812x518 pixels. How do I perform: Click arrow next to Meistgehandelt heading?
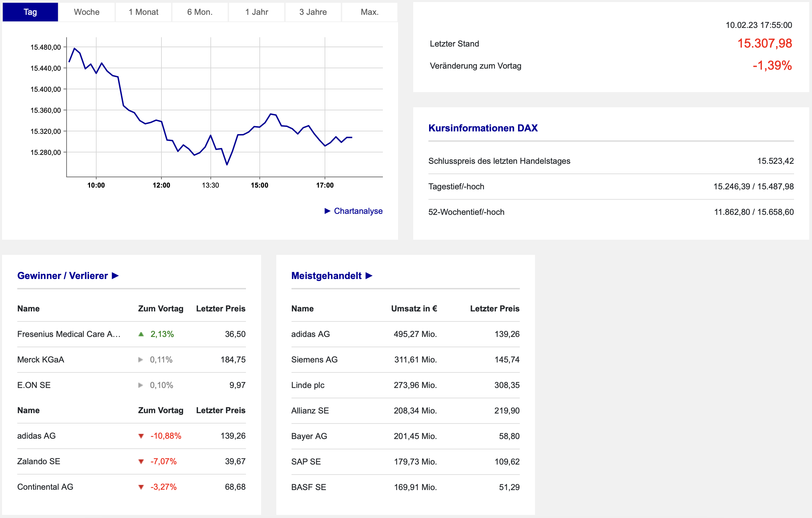click(369, 276)
